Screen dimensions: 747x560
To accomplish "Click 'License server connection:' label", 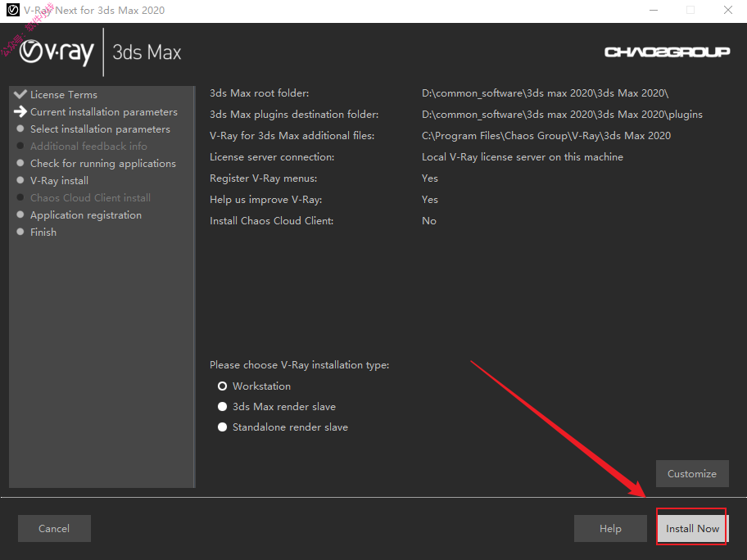I will 272,157.
